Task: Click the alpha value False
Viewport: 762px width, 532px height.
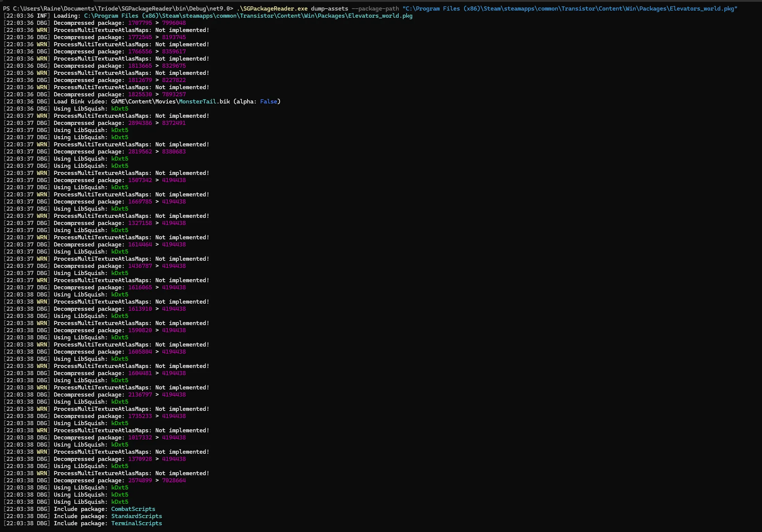Action: click(269, 102)
